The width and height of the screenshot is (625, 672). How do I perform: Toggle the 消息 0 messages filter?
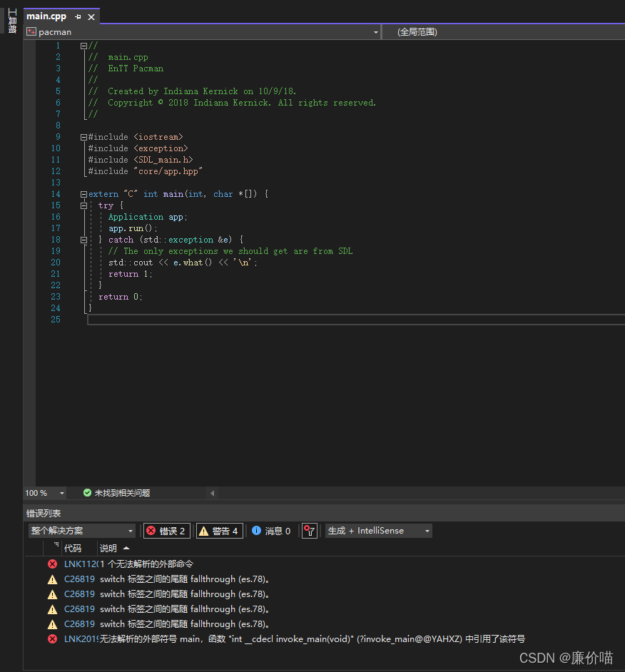pos(271,531)
